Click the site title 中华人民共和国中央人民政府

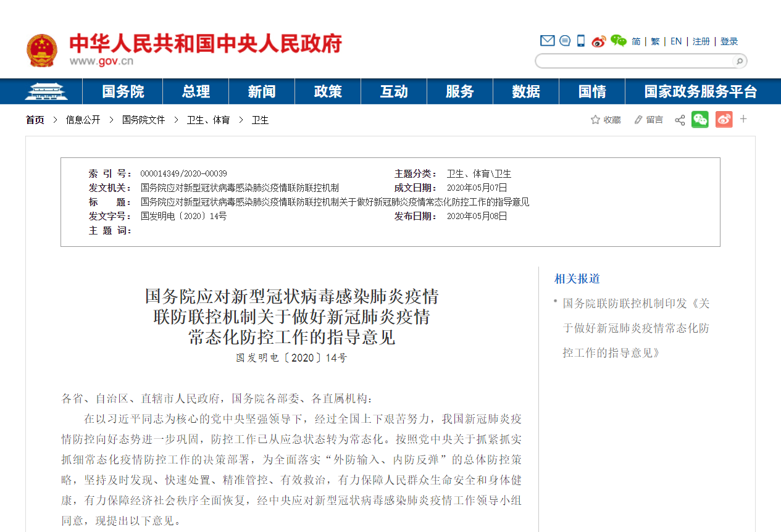click(x=206, y=44)
